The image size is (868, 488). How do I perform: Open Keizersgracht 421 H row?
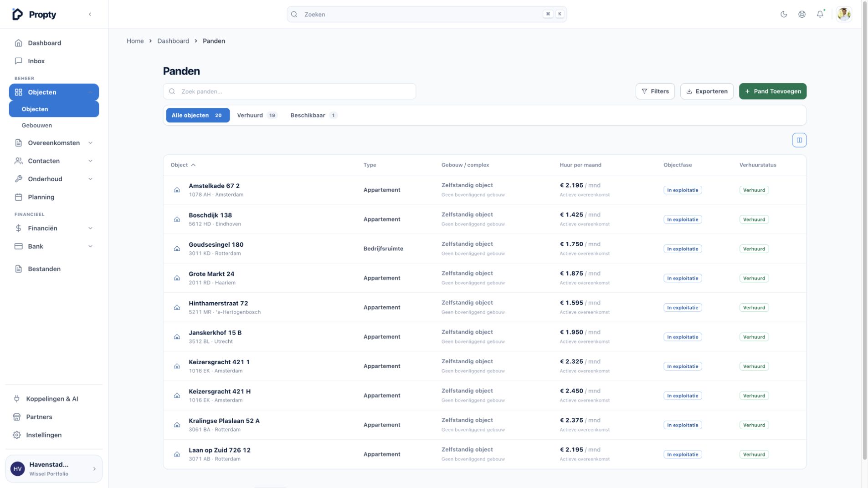point(484,396)
